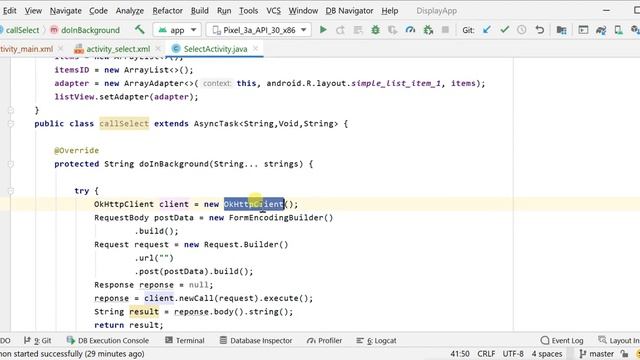Close the activity_main.xml tab
The image size is (640, 360).
point(60,49)
